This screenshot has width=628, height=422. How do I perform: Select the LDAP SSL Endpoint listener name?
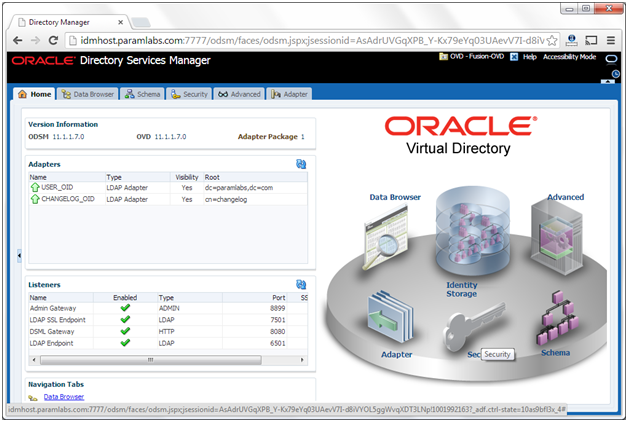click(x=58, y=320)
